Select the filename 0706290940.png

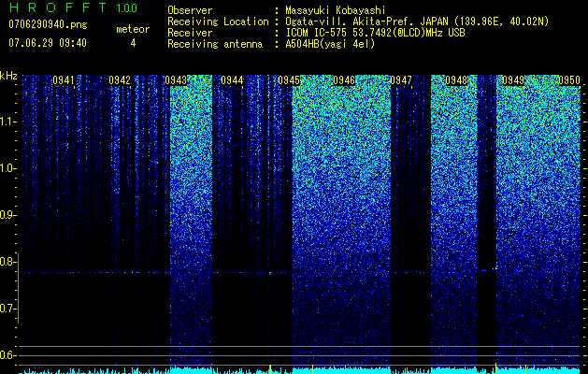tap(48, 24)
